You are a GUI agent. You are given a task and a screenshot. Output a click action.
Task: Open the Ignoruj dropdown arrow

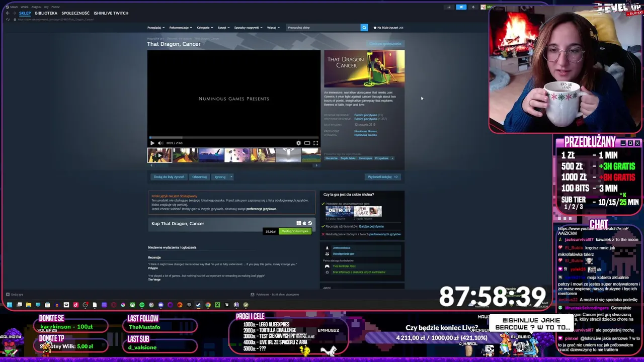coord(231,177)
